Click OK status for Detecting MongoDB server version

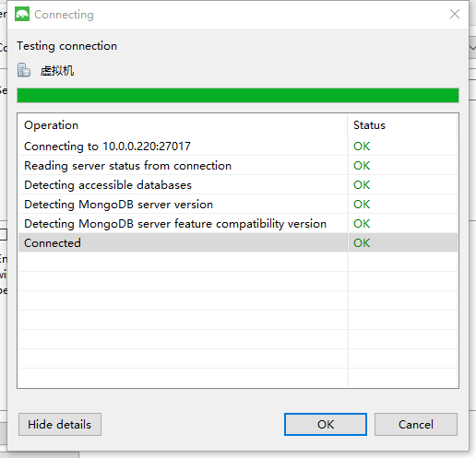click(362, 205)
